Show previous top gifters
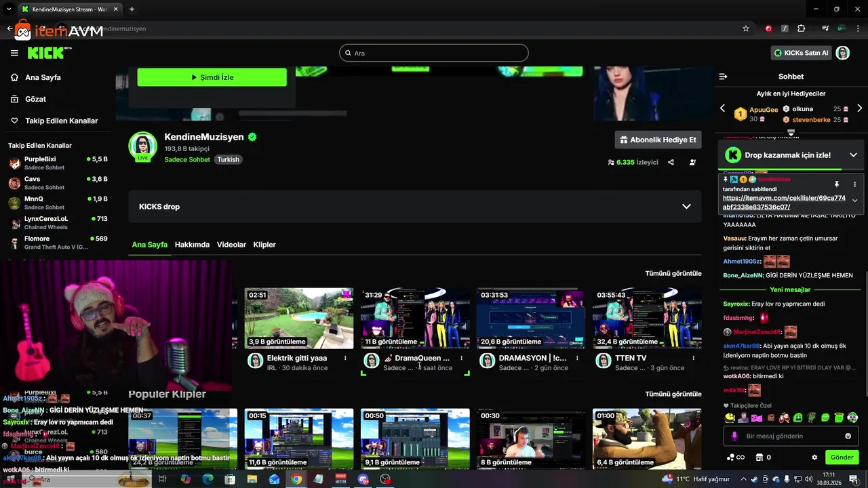The height and width of the screenshot is (488, 868). 722,108
